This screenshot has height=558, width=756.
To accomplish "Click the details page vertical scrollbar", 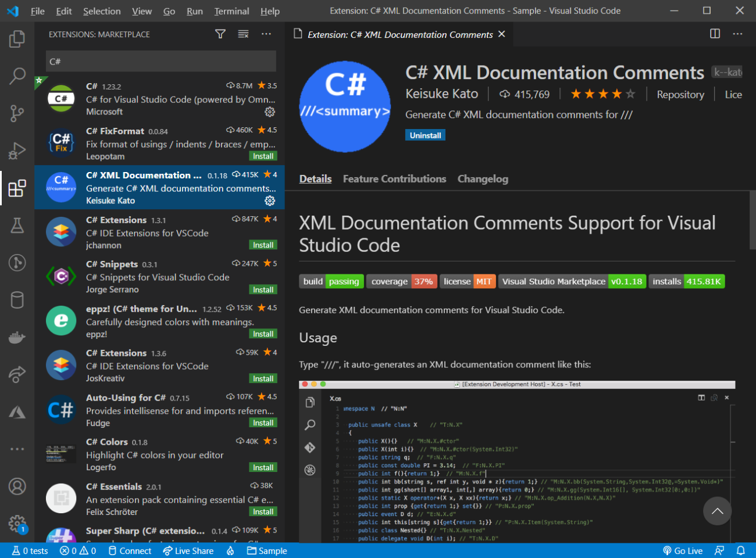I will pos(753,219).
